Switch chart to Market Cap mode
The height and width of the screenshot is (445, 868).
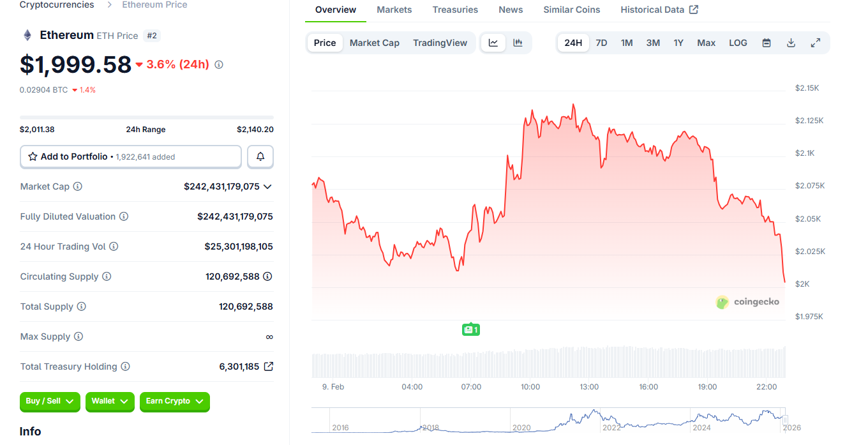tap(374, 43)
